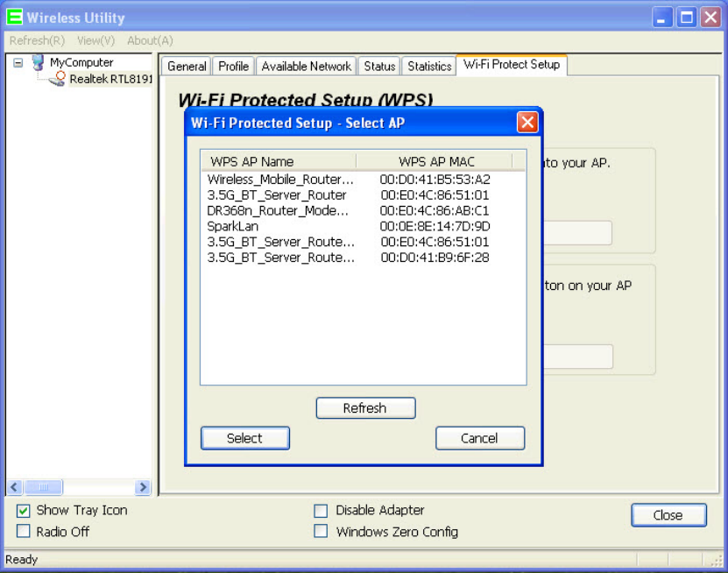Switch to the Statistics tab

click(429, 67)
